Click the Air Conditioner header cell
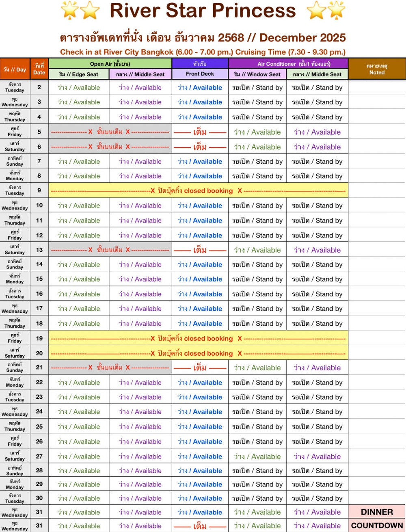 [x=288, y=64]
